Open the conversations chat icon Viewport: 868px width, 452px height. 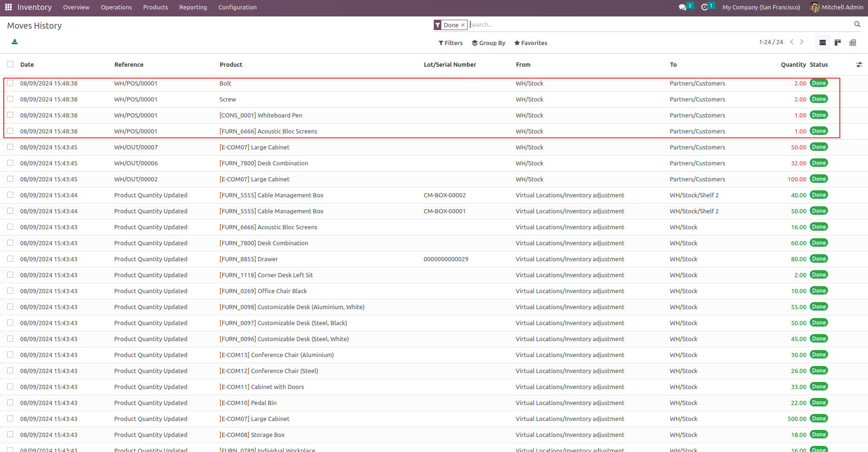point(682,8)
